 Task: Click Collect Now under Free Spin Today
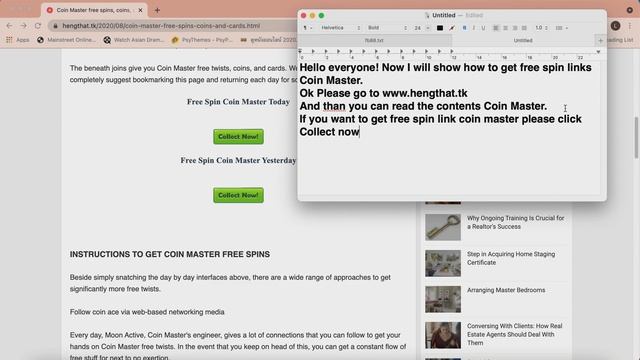(238, 137)
